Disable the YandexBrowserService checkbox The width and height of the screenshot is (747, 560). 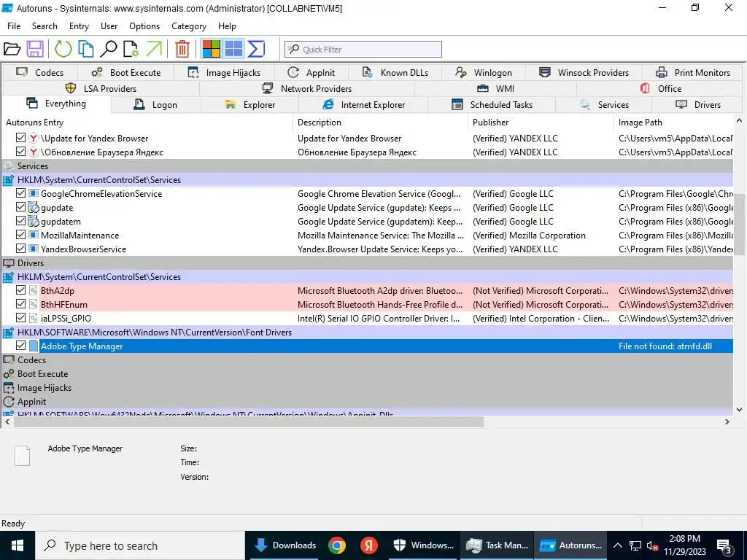(x=20, y=249)
